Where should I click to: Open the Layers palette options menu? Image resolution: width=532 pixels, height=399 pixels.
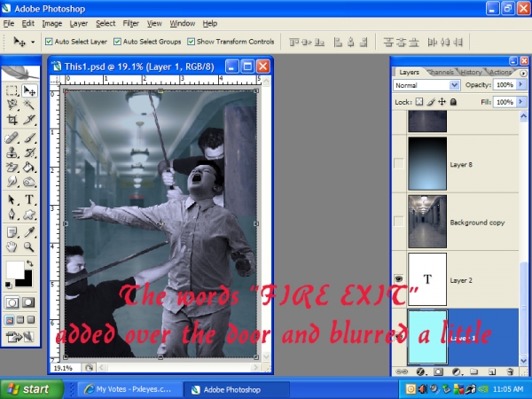coord(523,73)
